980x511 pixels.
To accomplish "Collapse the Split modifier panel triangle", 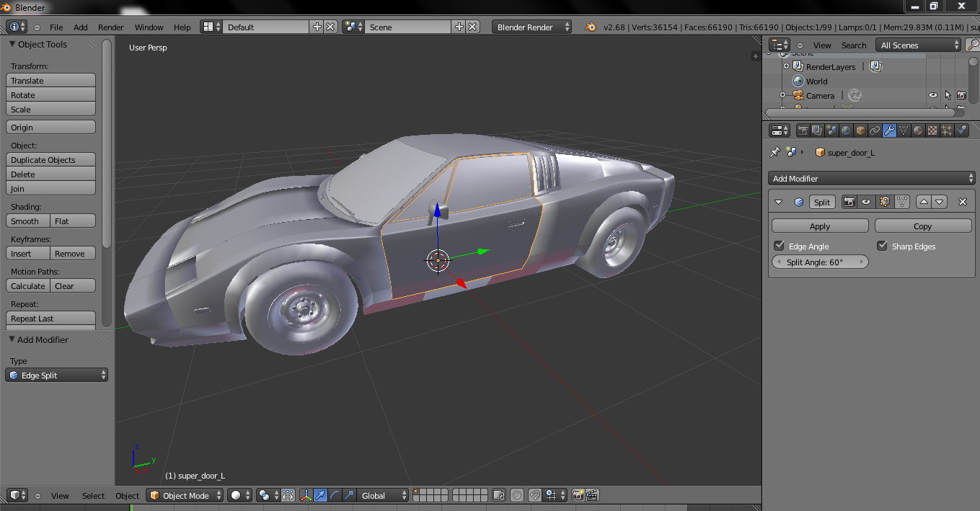I will click(778, 202).
